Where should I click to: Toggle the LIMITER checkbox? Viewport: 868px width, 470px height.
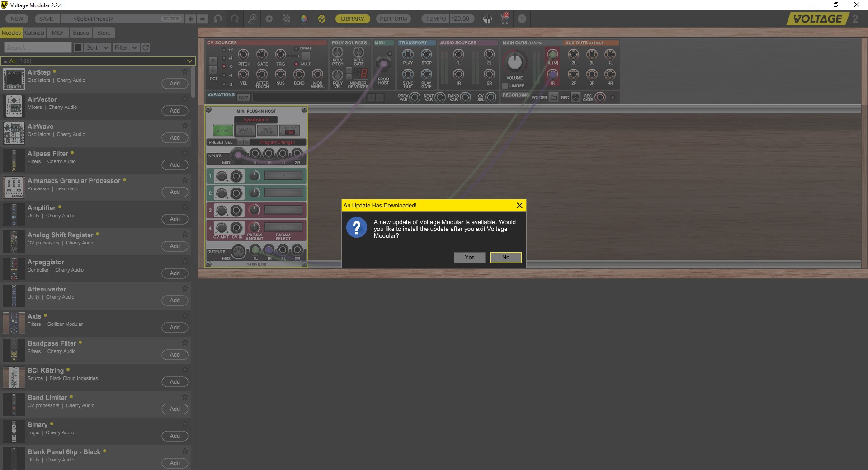505,86
